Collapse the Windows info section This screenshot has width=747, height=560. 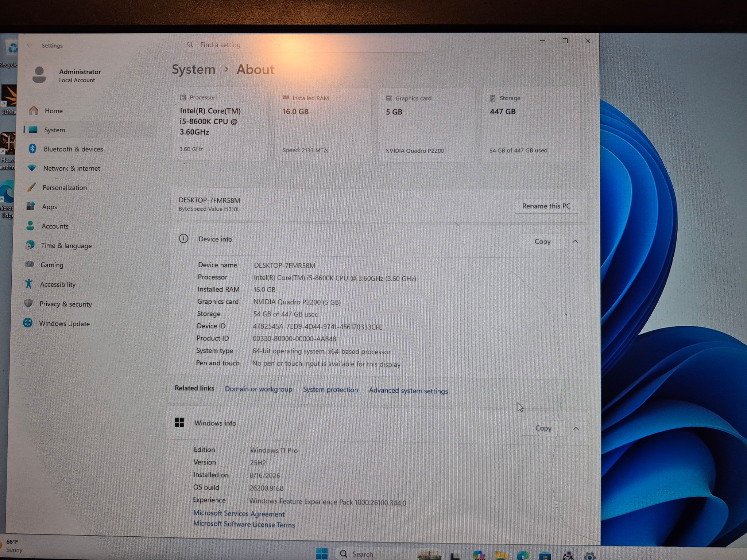tap(576, 429)
